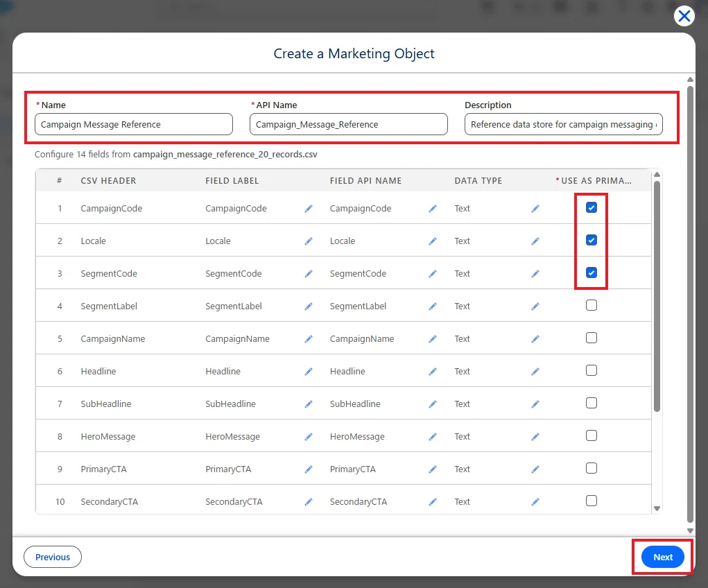
Task: Uncheck primary key for Locale
Action: click(591, 240)
